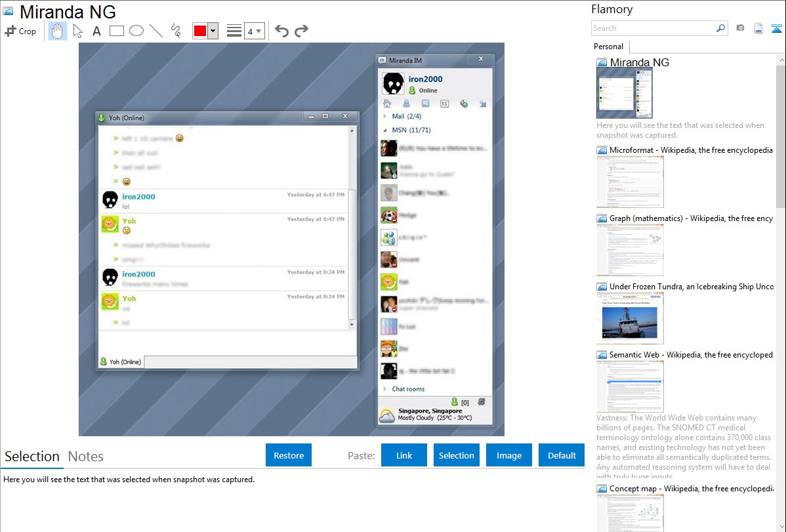Click the home icon in Miranda IM
Viewport: 786px width, 532px height.
(x=387, y=103)
